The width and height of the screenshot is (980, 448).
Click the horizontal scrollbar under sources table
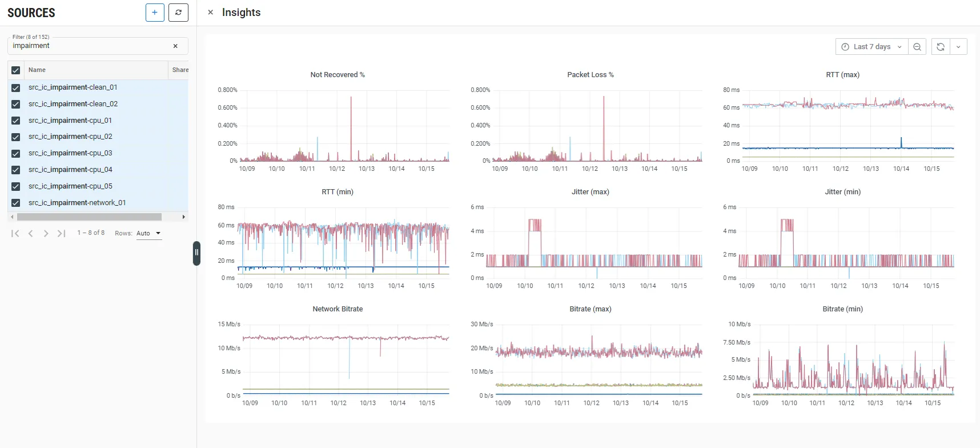(x=89, y=217)
